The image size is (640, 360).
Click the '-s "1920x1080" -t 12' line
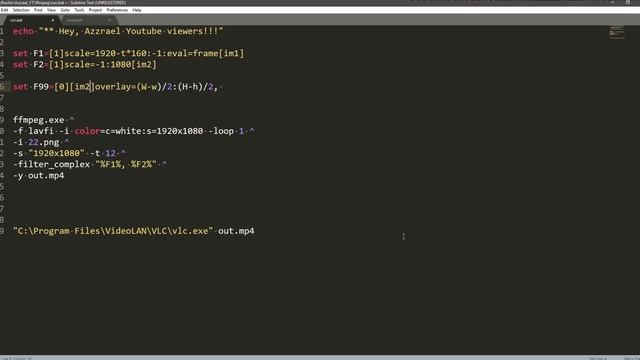(69, 153)
